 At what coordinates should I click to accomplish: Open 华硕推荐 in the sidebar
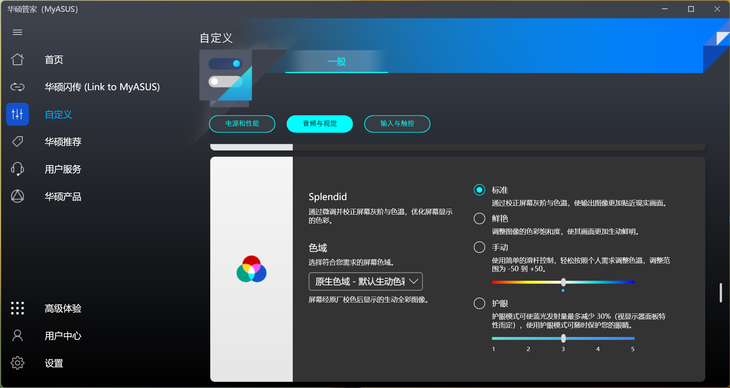[63, 142]
